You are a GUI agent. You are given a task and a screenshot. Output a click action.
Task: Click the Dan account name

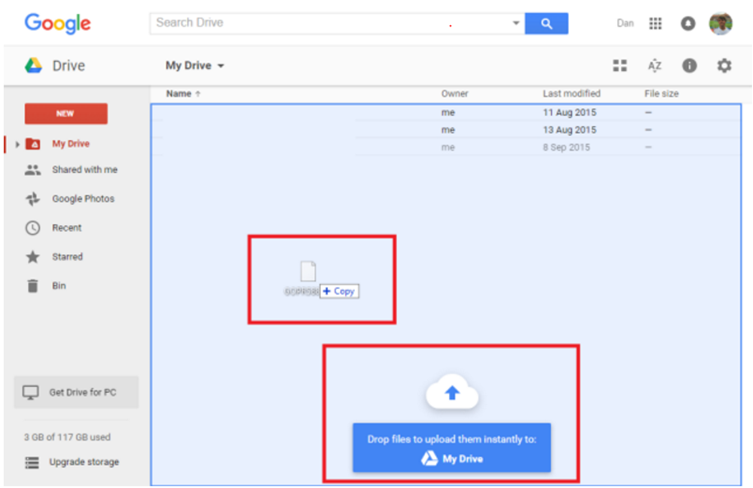click(x=625, y=23)
